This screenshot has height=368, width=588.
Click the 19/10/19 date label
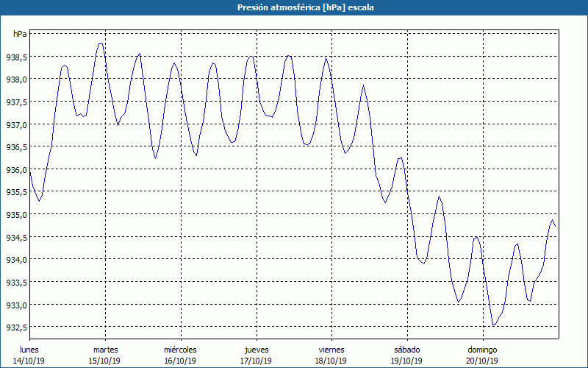coord(406,361)
